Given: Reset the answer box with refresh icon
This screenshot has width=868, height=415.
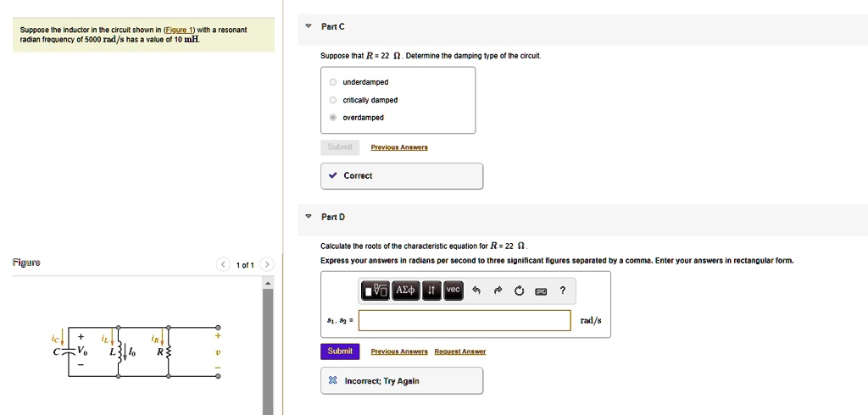Looking at the screenshot, I should [520, 290].
